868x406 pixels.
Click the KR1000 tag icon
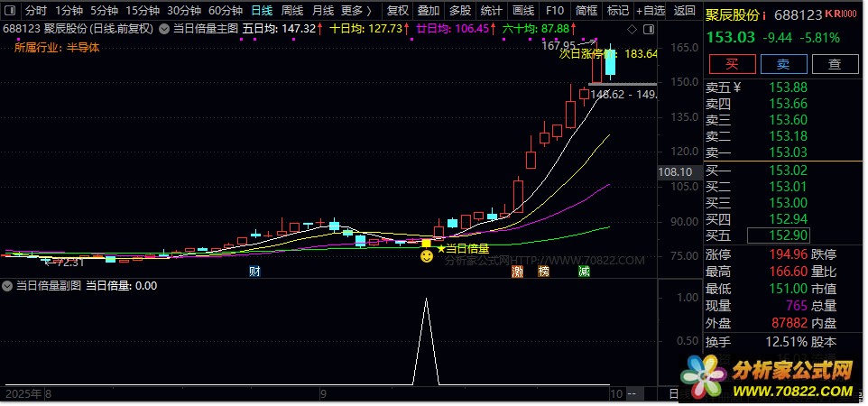840,14
